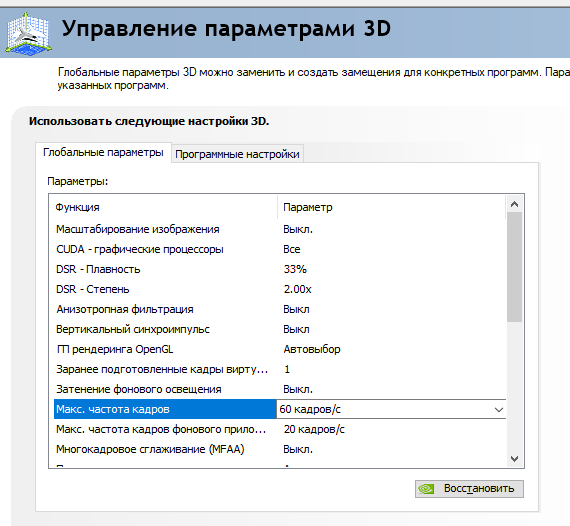Click the NVIDIA logo on Восстановить button

click(x=426, y=489)
